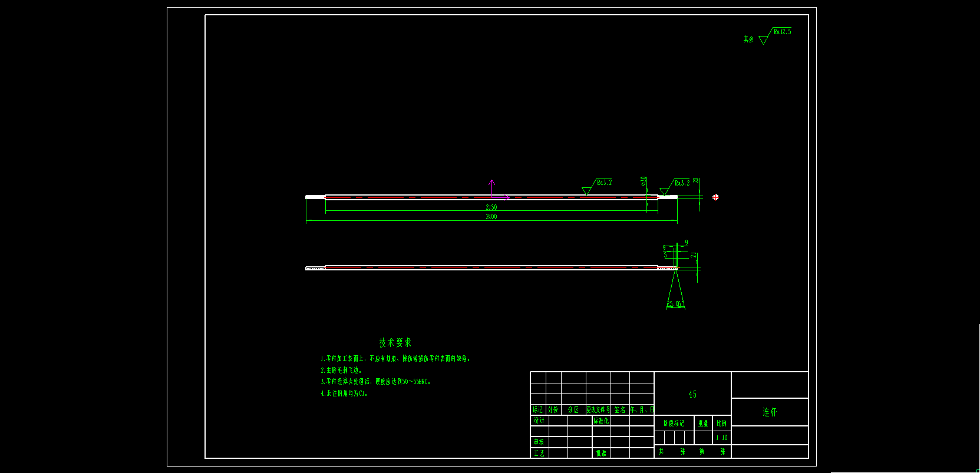
Task: Click the 25.06° angle dimension
Action: [675, 305]
